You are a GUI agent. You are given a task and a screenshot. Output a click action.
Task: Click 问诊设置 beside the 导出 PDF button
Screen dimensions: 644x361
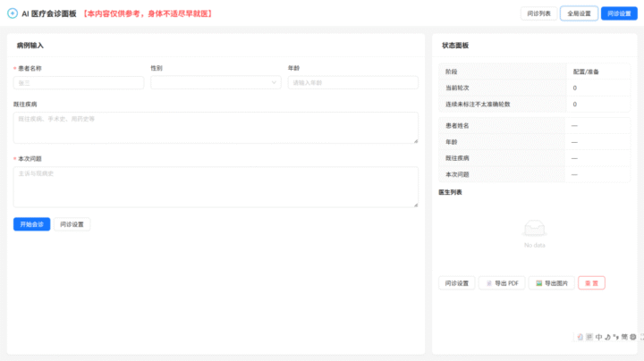click(x=457, y=283)
